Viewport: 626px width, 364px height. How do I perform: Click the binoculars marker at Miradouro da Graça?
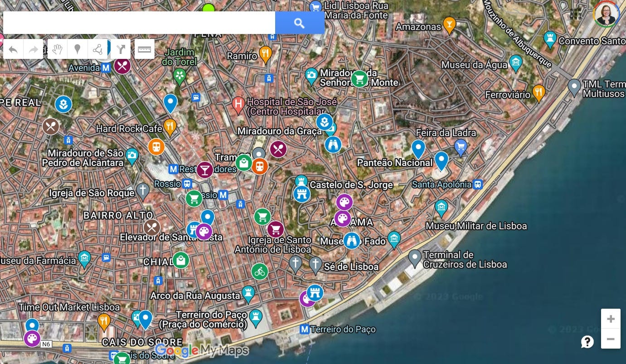pos(333,145)
